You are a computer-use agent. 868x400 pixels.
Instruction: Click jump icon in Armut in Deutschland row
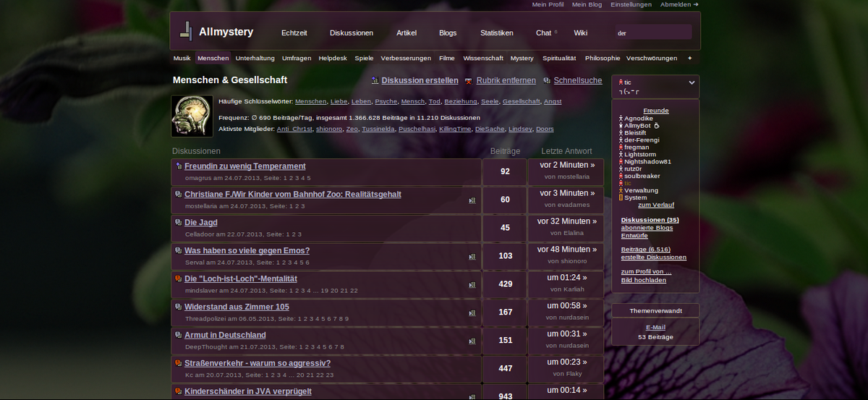pyautogui.click(x=472, y=341)
